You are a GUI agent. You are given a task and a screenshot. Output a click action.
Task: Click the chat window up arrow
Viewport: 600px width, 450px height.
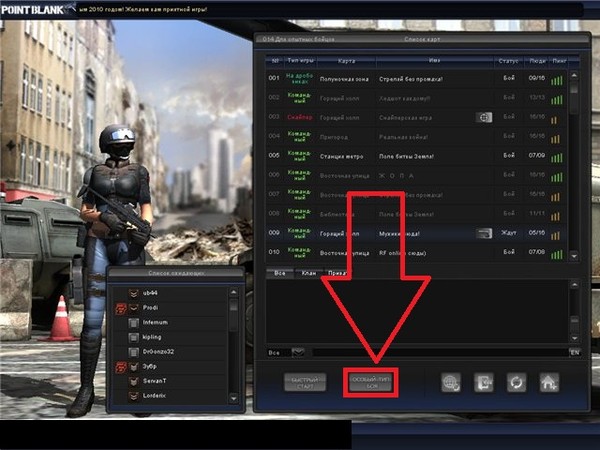[x=574, y=285]
